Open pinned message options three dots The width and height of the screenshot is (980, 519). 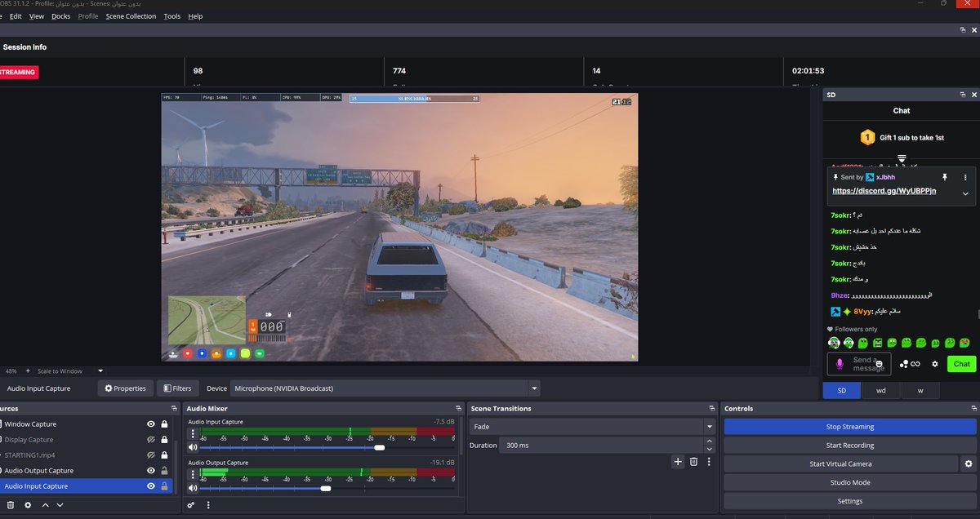[965, 177]
